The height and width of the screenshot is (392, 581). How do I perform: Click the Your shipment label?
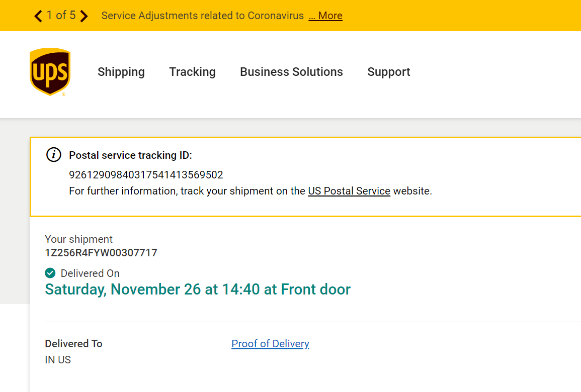78,239
